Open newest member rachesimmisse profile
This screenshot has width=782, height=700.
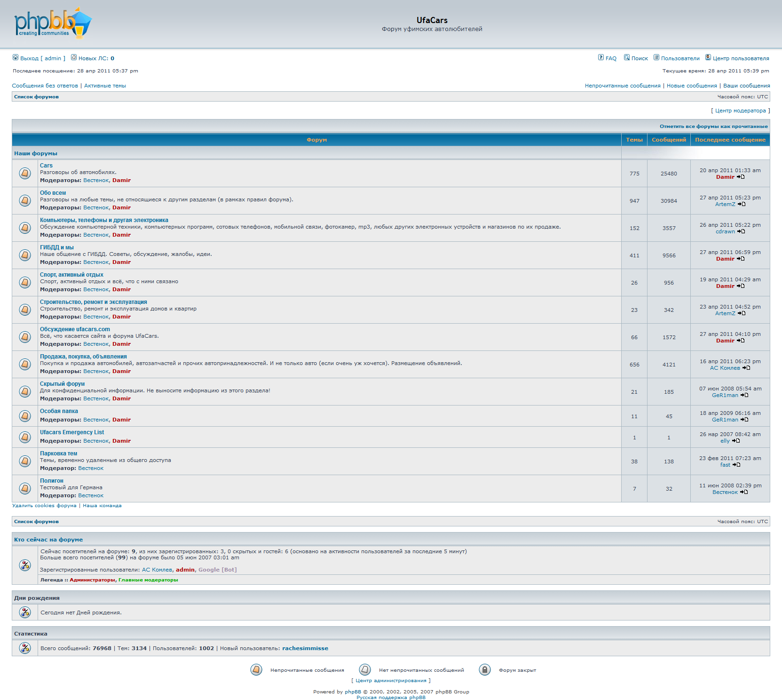pyautogui.click(x=305, y=648)
